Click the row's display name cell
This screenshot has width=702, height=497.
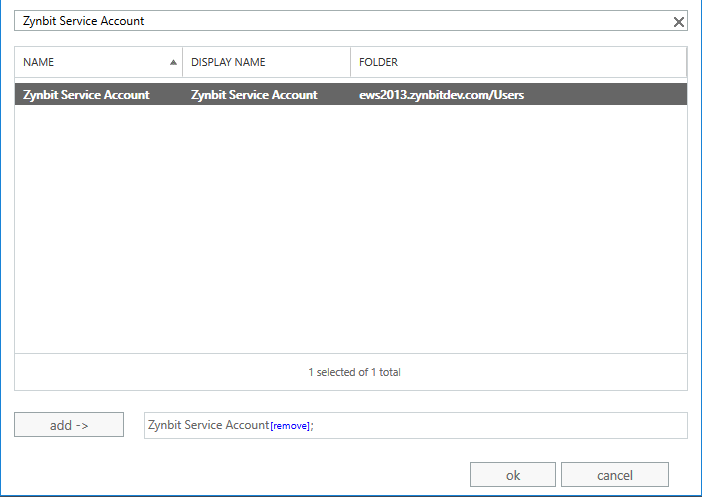point(254,94)
